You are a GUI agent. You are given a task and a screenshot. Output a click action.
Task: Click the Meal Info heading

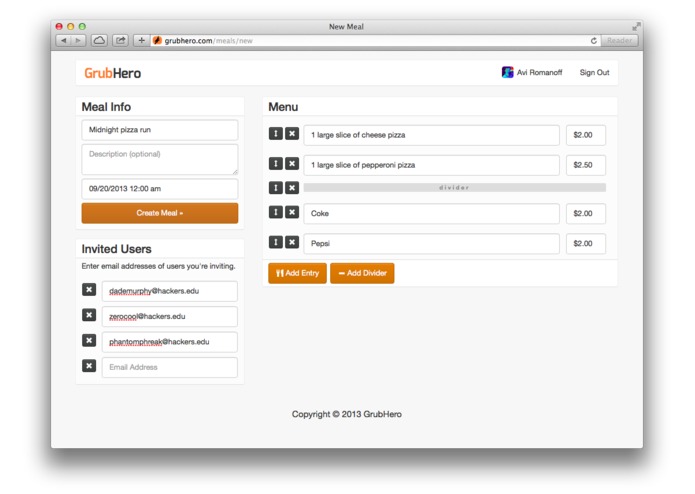[x=106, y=107]
